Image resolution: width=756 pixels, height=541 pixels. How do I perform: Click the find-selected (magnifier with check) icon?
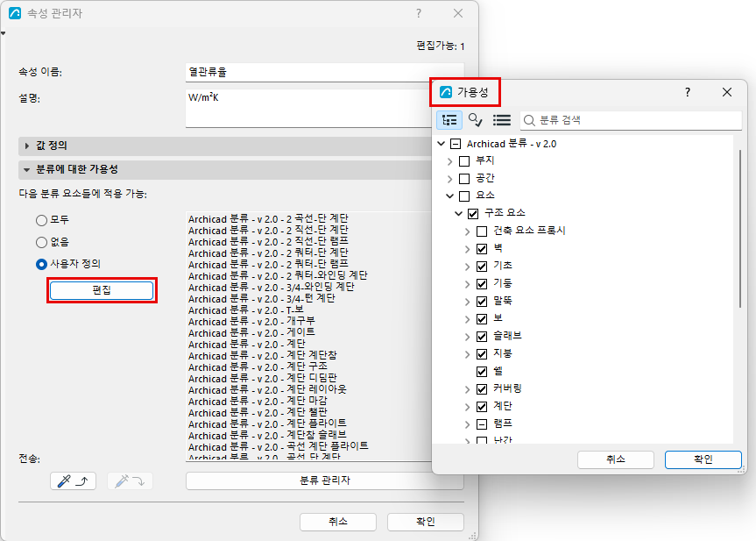(475, 120)
